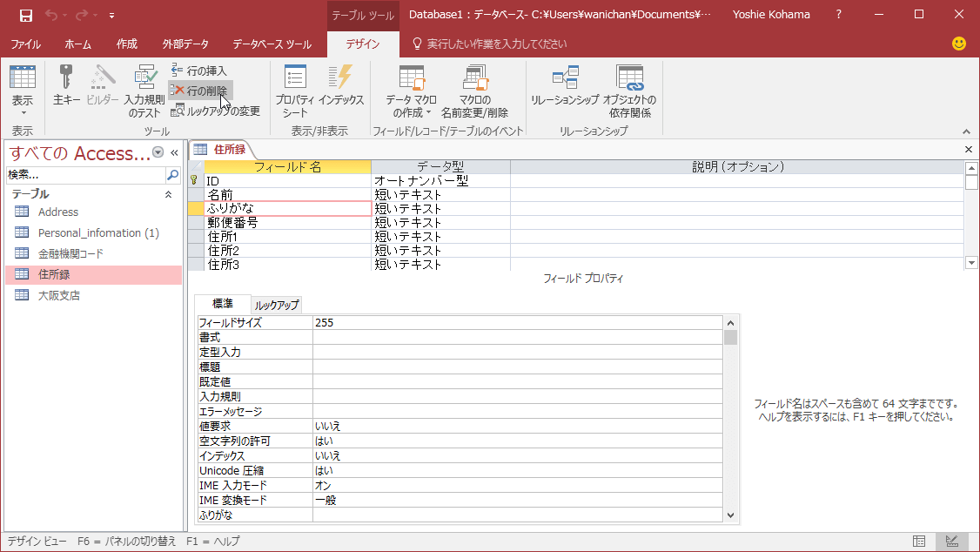Open データマクロの作成 dropdown
Image resolution: width=980 pixels, height=552 pixels.
[x=411, y=91]
